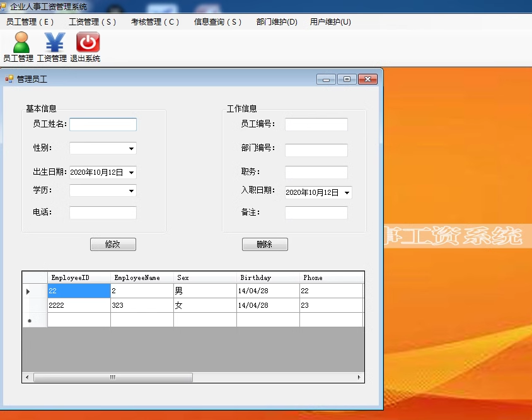
Task: Click the EmployeeName column header
Action: [x=142, y=277]
